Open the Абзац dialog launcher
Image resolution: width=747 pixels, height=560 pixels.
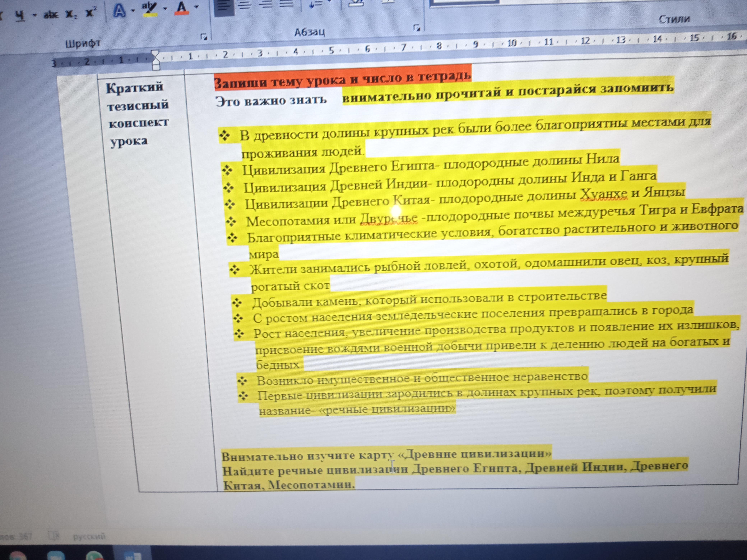[417, 28]
